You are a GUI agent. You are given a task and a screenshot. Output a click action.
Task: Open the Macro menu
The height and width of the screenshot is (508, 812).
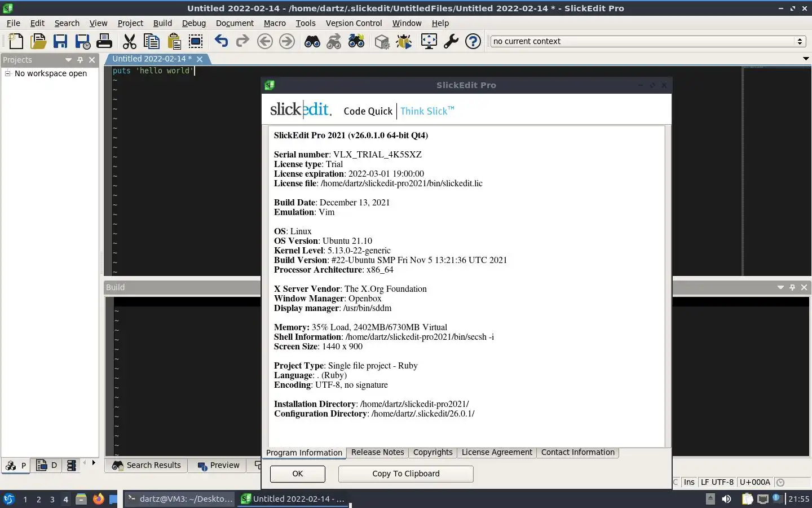[x=275, y=23]
